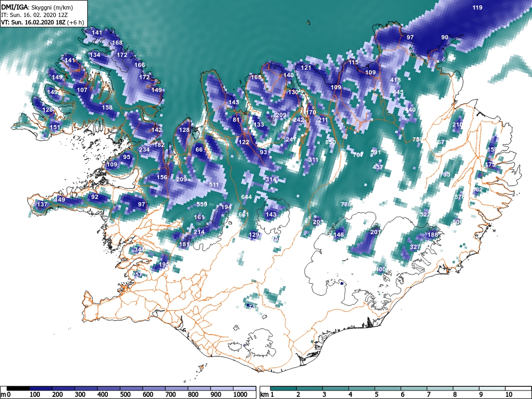This screenshot has width=532, height=399.
Task: Click the visibility value 188
Action: (432, 235)
